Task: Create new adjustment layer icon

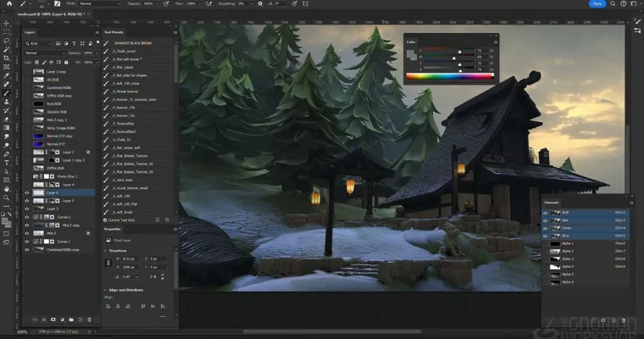Action: click(62, 320)
